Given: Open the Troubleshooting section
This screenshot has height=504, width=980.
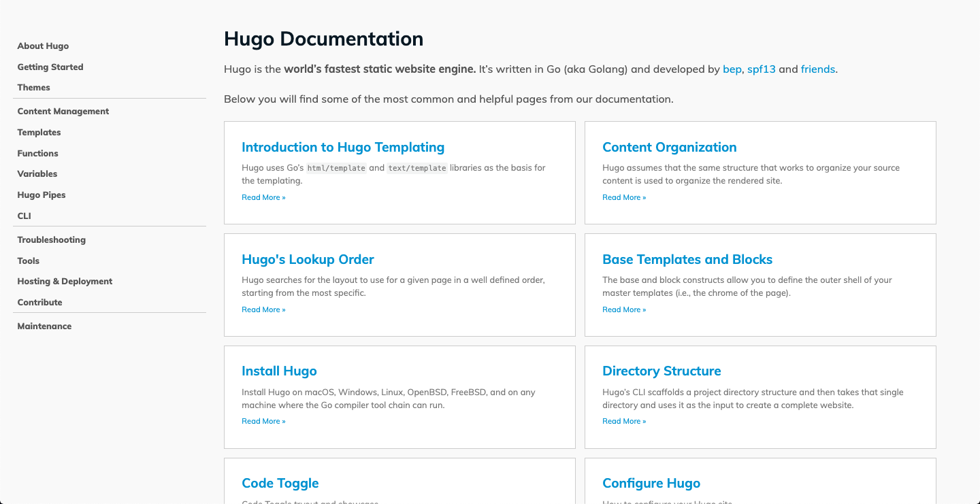Looking at the screenshot, I should 51,239.
